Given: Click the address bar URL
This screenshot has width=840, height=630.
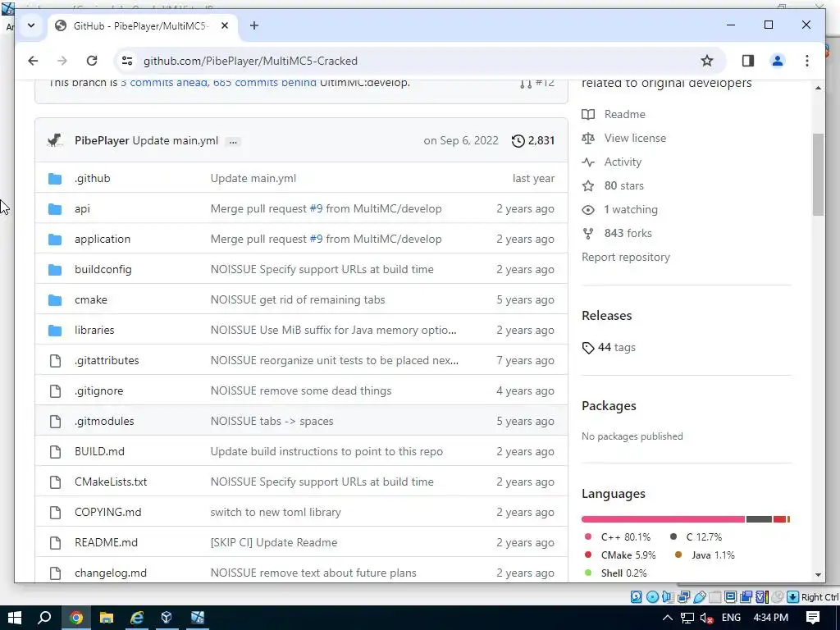Looking at the screenshot, I should pos(250,61).
